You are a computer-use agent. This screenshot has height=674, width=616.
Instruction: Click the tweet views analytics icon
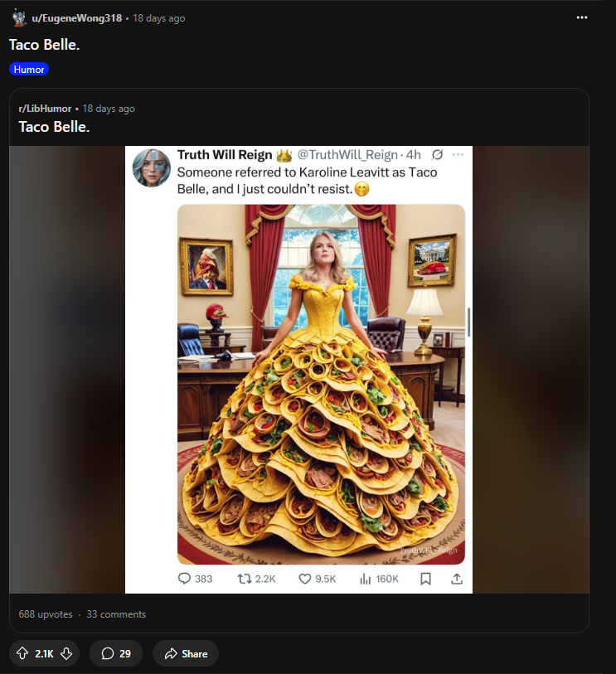[x=365, y=579]
